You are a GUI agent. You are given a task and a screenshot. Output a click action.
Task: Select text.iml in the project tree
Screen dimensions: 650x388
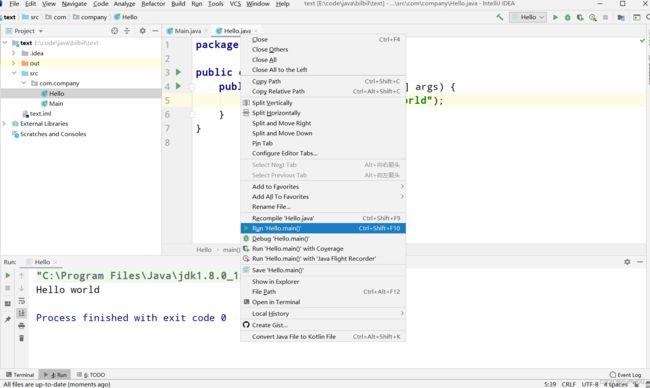click(x=40, y=113)
